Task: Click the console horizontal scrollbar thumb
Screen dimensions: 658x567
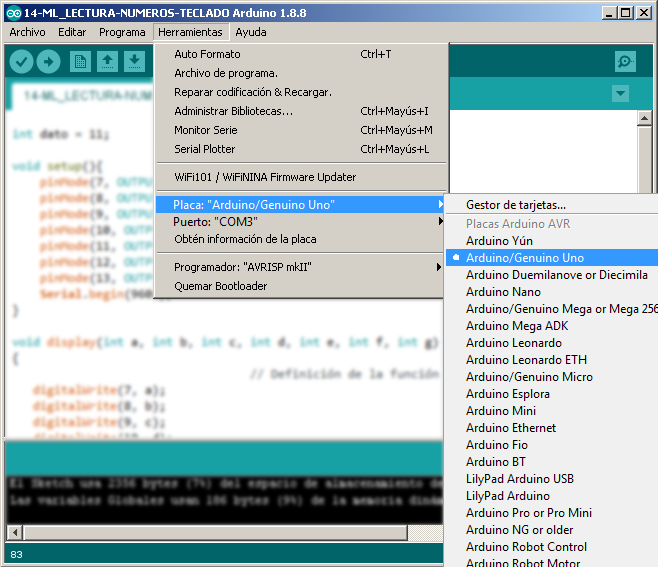Action: [215, 533]
